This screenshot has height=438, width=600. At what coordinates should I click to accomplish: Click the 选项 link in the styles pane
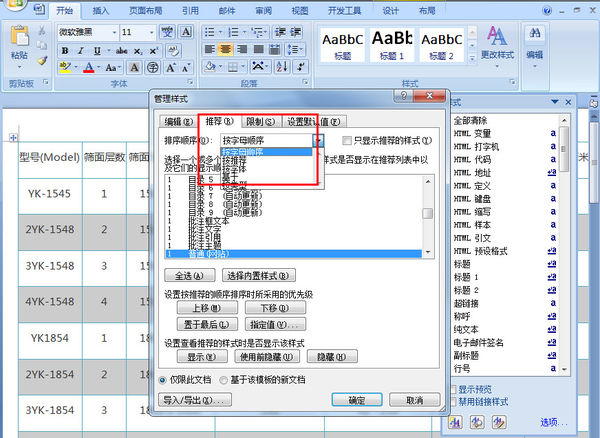(554, 422)
